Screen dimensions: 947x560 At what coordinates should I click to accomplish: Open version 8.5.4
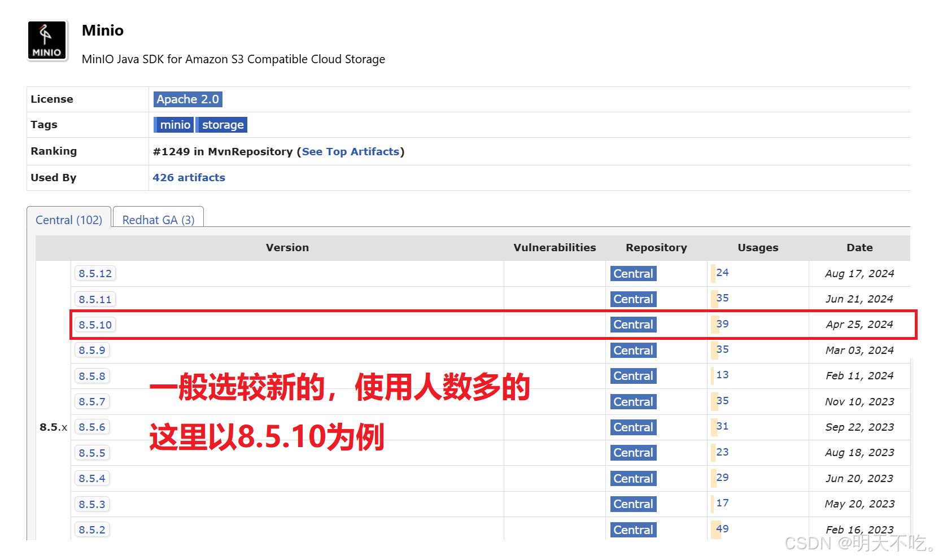tap(92, 478)
